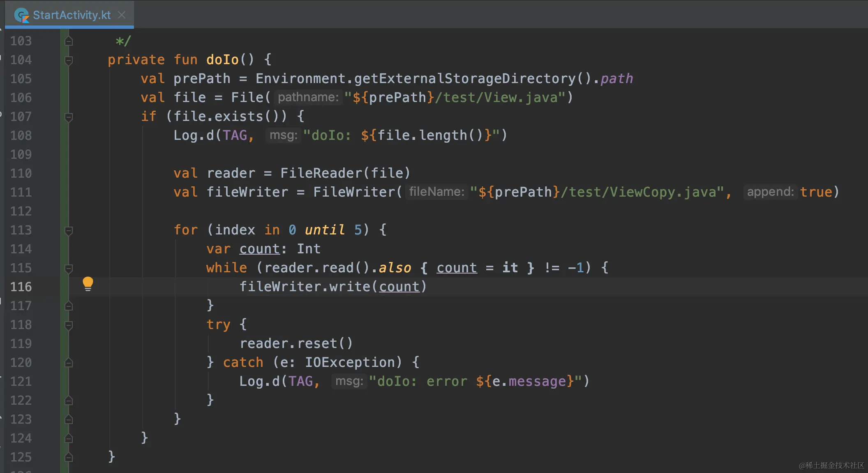Collapse the for loop at line 113
The width and height of the screenshot is (868, 473).
tap(69, 230)
